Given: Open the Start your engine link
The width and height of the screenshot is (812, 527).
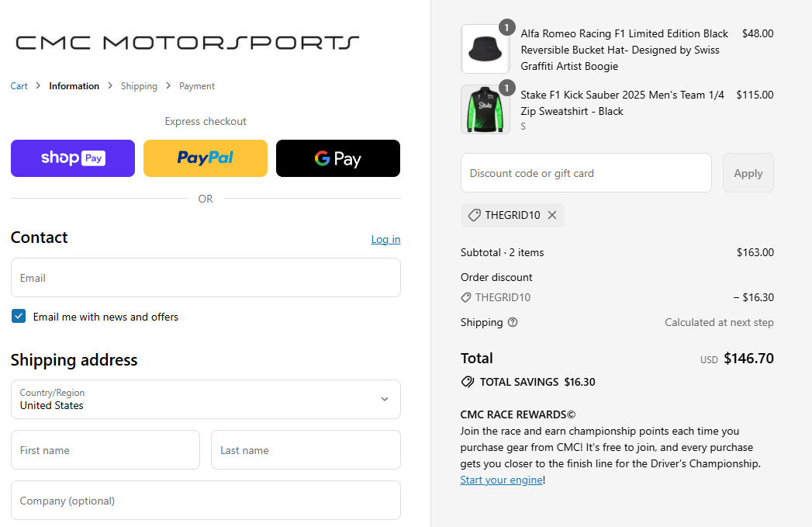Looking at the screenshot, I should [501, 480].
